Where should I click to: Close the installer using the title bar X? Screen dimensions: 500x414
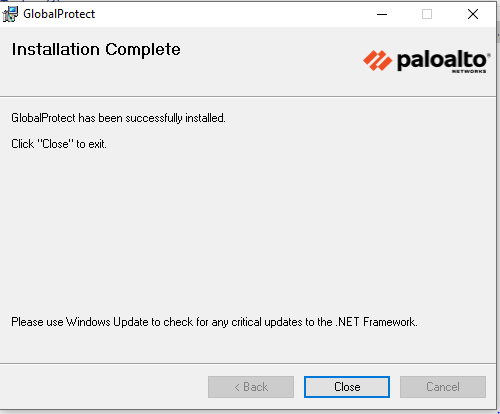coord(473,14)
